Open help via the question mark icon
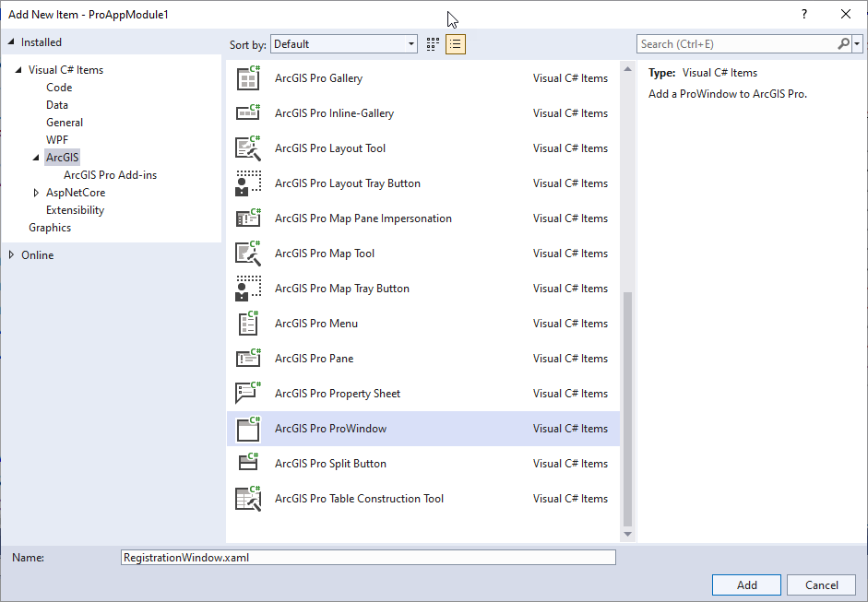 [803, 14]
